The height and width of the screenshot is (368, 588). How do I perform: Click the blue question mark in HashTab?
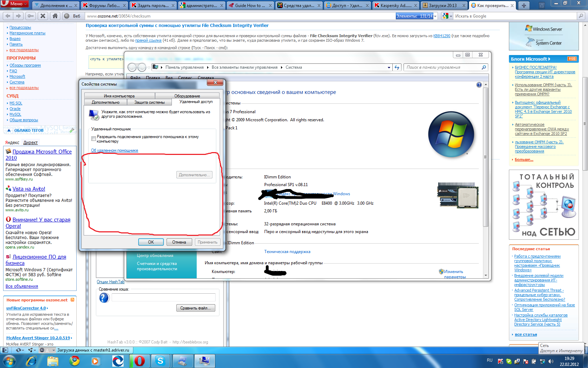(x=104, y=298)
